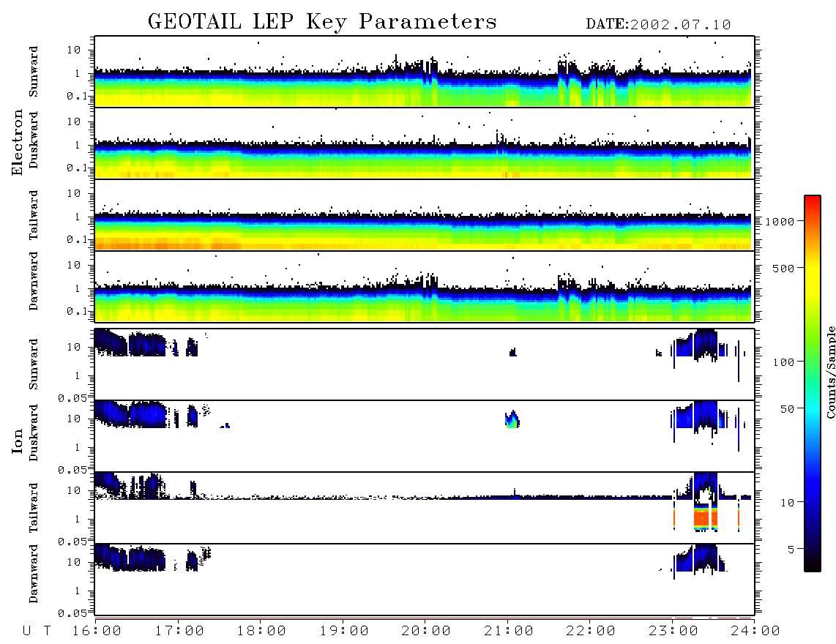
Task: Click the '50' color bar tick label
Action: click(787, 409)
